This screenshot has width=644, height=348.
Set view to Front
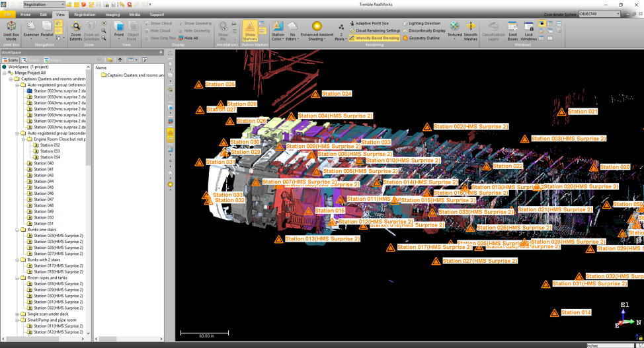(x=119, y=30)
